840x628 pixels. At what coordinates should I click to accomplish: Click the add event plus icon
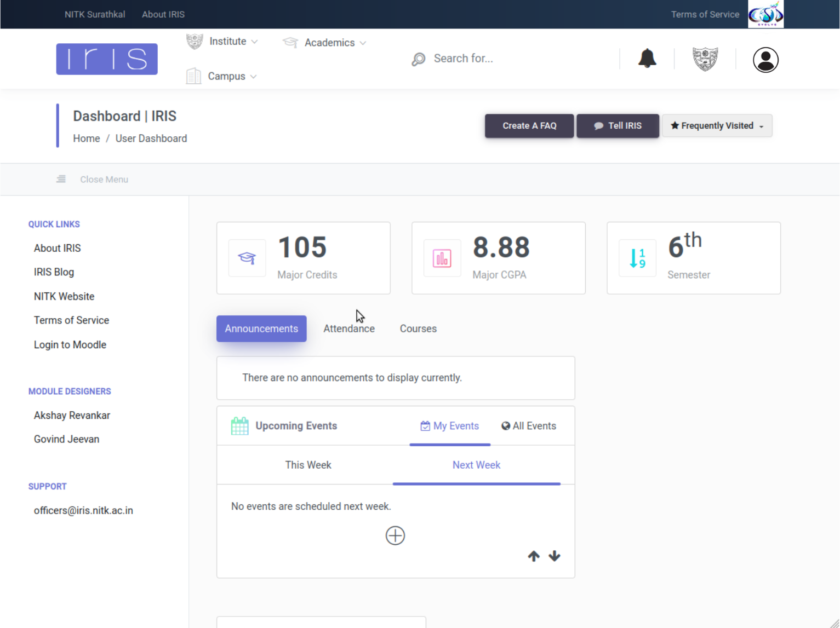[x=395, y=535]
